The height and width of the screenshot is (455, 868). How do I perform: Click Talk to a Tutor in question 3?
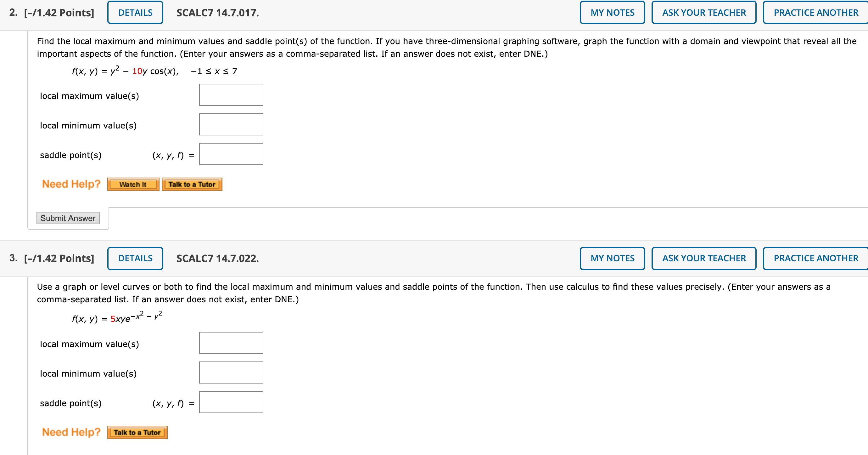point(137,432)
